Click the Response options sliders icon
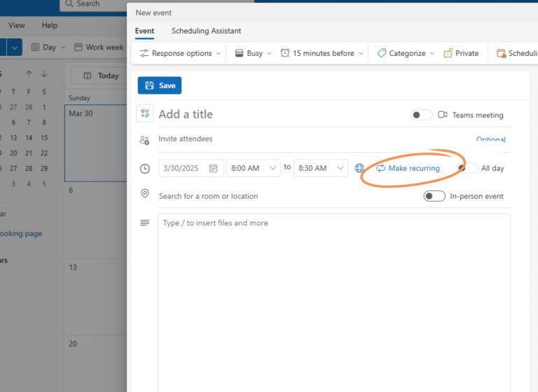Screen dimensions: 538x392 (144, 53)
